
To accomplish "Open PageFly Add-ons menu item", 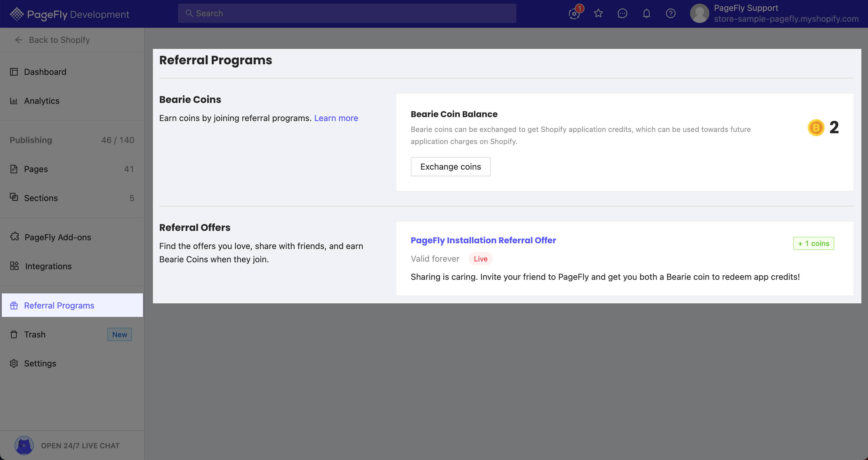I will point(72,237).
